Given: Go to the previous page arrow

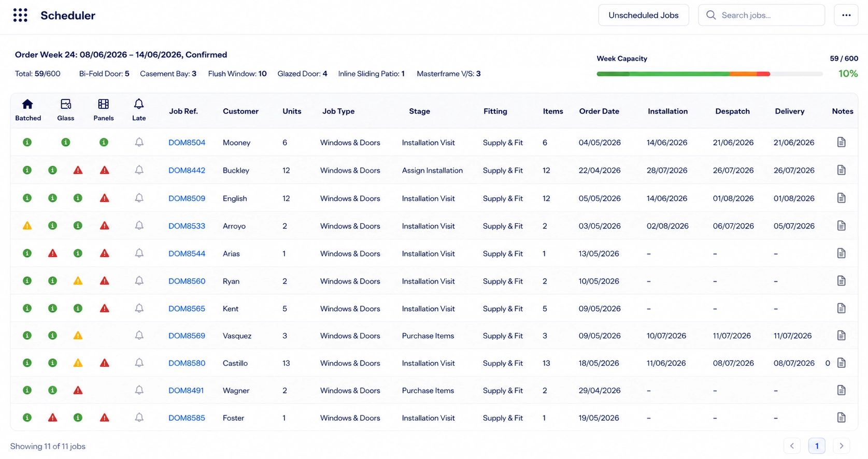Looking at the screenshot, I should tap(792, 446).
